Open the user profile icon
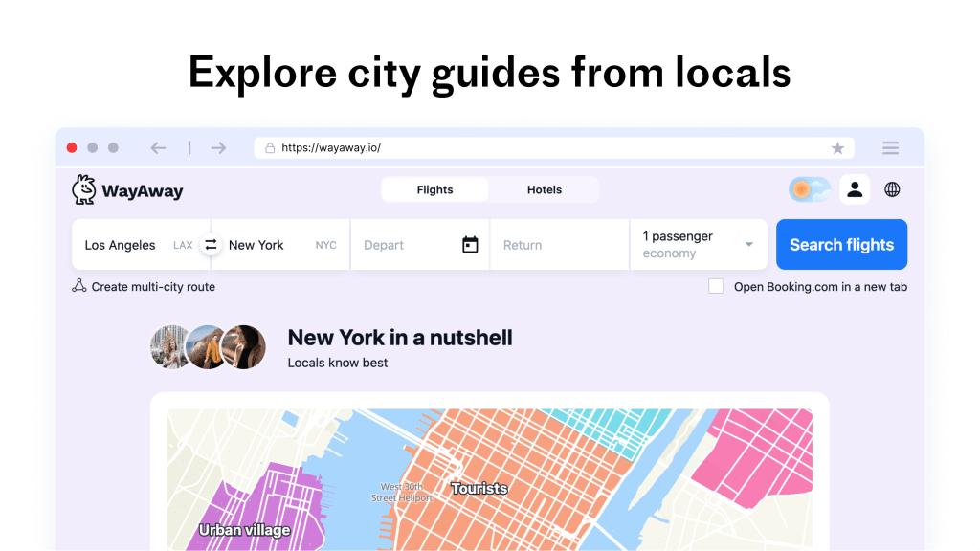Screen dimensions: 980x551 pyautogui.click(x=855, y=189)
